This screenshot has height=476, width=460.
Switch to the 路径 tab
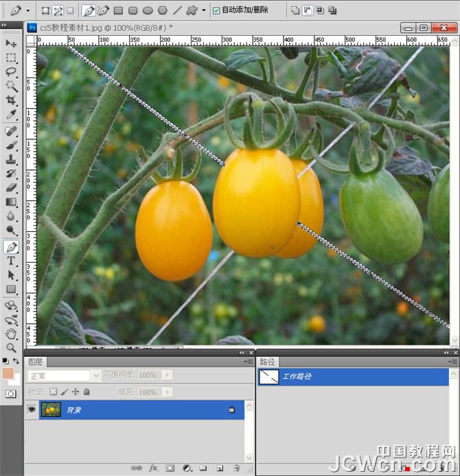point(267,362)
